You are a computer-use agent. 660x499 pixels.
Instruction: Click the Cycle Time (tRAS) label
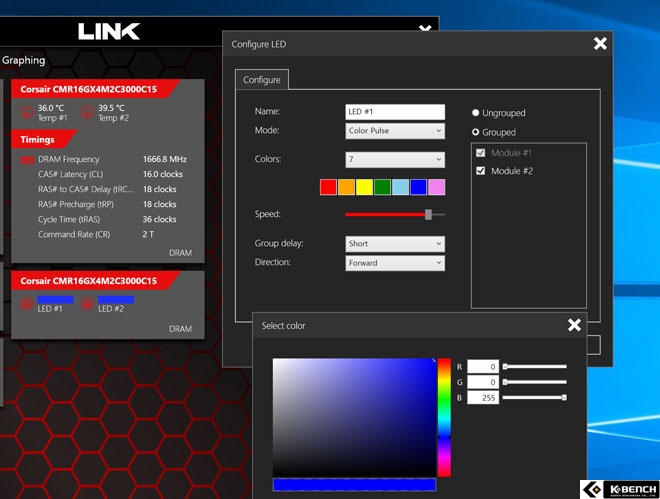click(69, 219)
